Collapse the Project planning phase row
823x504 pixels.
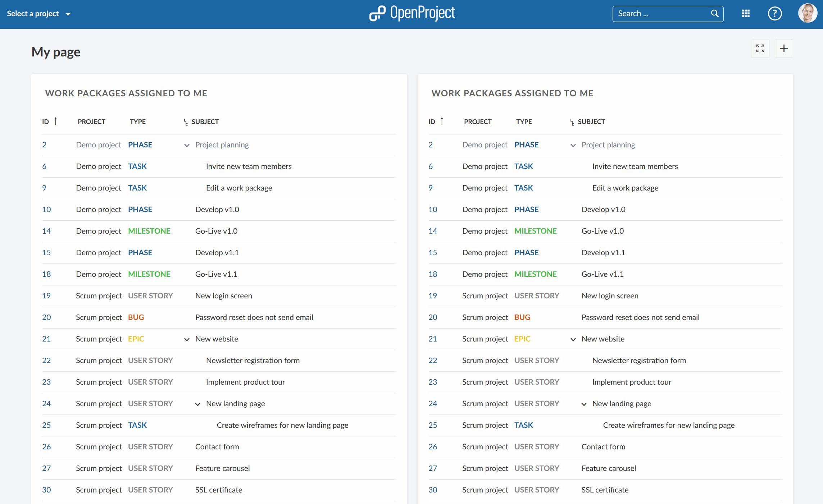pyautogui.click(x=186, y=145)
